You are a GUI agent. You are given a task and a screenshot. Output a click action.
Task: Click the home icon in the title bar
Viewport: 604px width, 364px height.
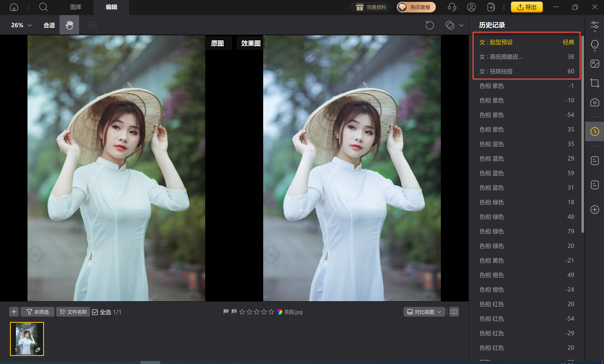coord(14,7)
